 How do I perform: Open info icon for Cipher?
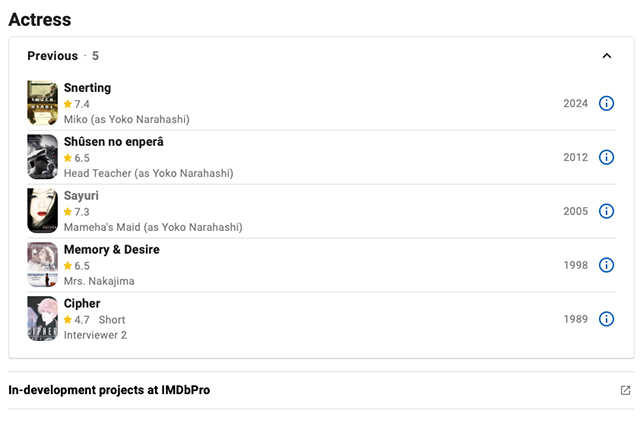tap(606, 319)
